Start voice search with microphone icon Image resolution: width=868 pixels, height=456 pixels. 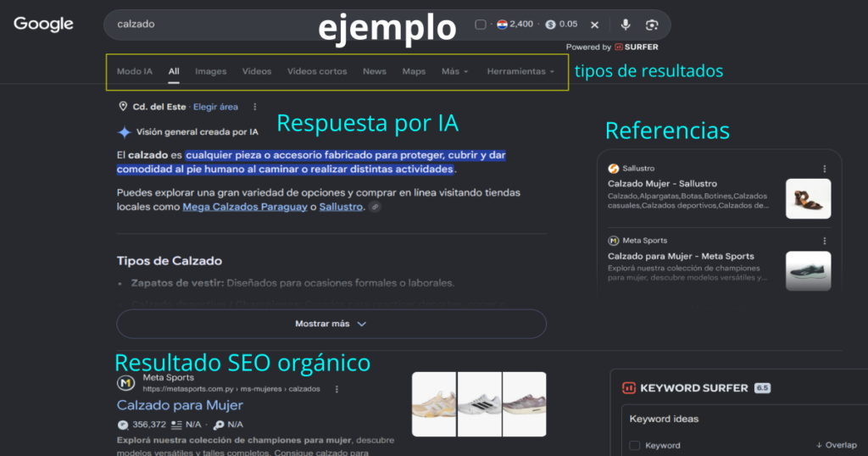click(x=626, y=25)
